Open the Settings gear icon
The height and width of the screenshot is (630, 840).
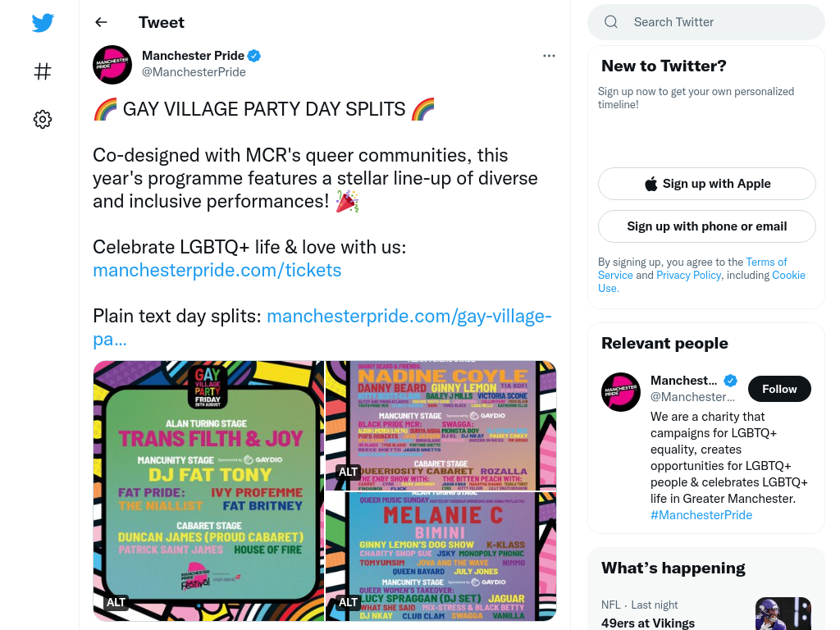(43, 119)
